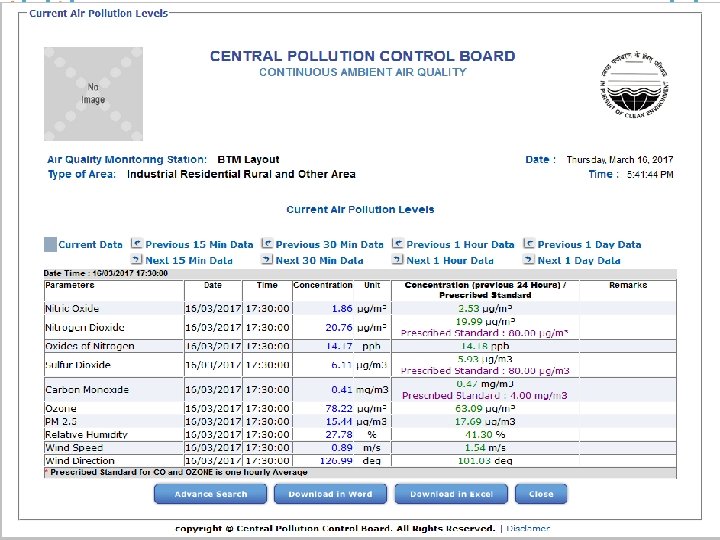Click the Previous 1 Hour Data arrow icon

pyautogui.click(x=398, y=243)
